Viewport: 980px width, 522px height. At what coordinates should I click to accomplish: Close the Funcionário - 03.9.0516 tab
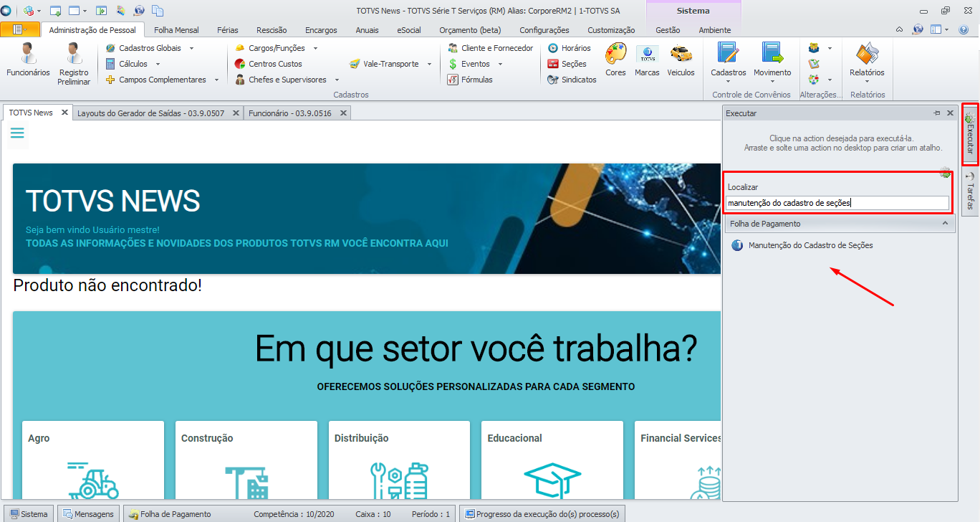coord(344,113)
